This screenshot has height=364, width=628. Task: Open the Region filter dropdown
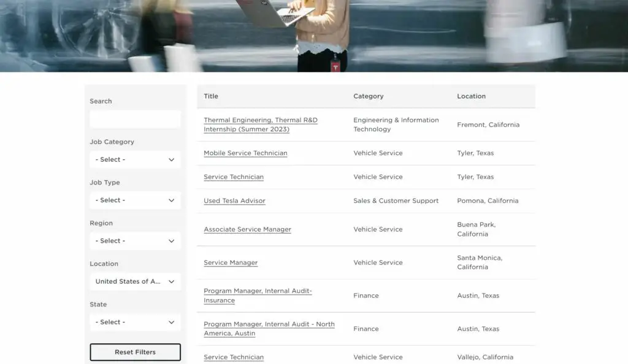pos(135,241)
